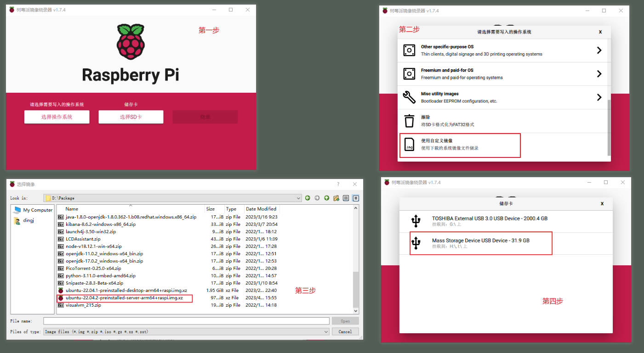Select Snipaste-2.8.3-Beta-x64.zip file name

[x=94, y=283]
